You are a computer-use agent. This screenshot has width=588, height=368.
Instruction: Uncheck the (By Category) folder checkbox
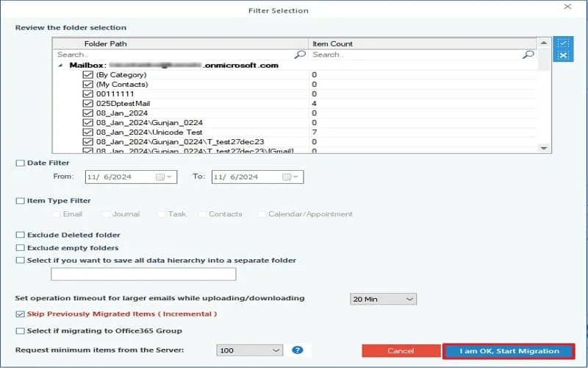click(87, 75)
